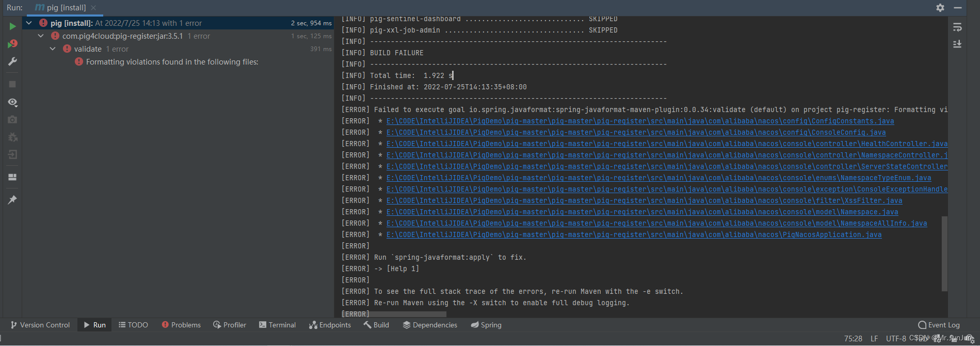
Task: Switch to the Terminal tool tab
Action: 277,325
